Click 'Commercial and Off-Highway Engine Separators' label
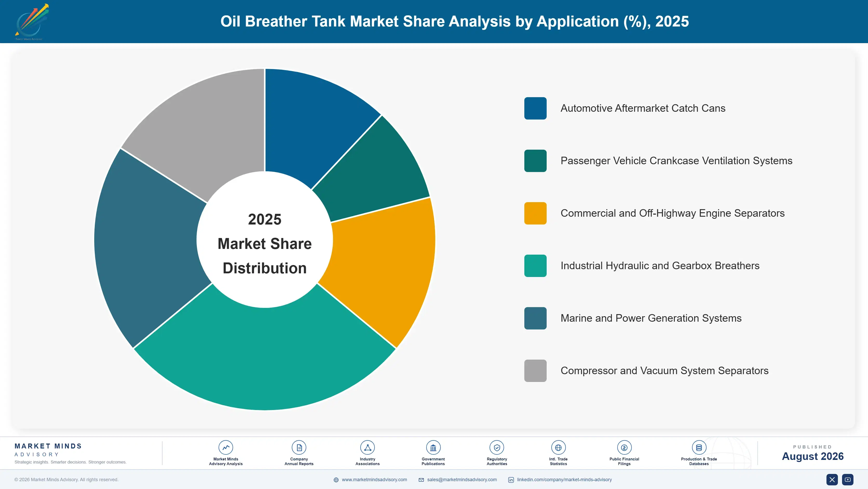868x489 pixels. click(x=673, y=213)
